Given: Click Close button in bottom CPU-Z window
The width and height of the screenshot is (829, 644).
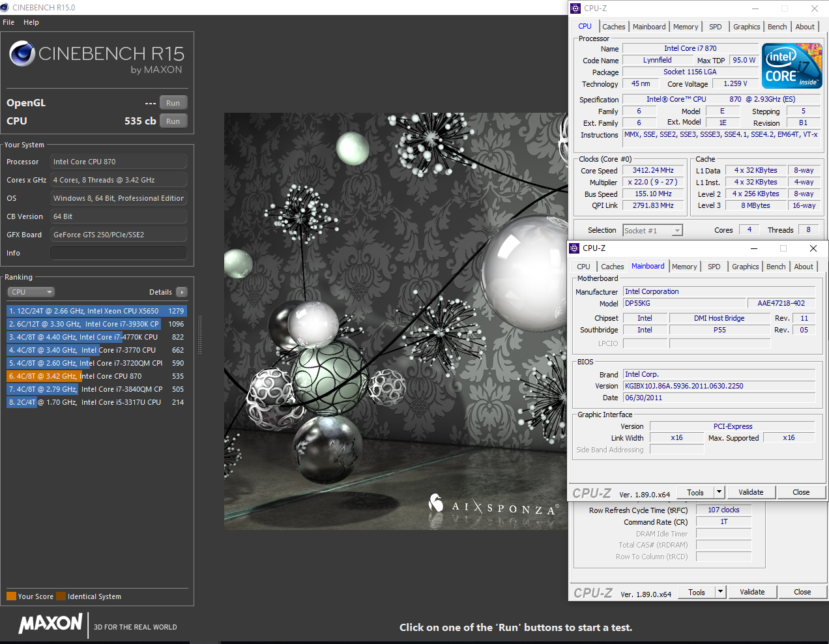Looking at the screenshot, I should point(802,593).
